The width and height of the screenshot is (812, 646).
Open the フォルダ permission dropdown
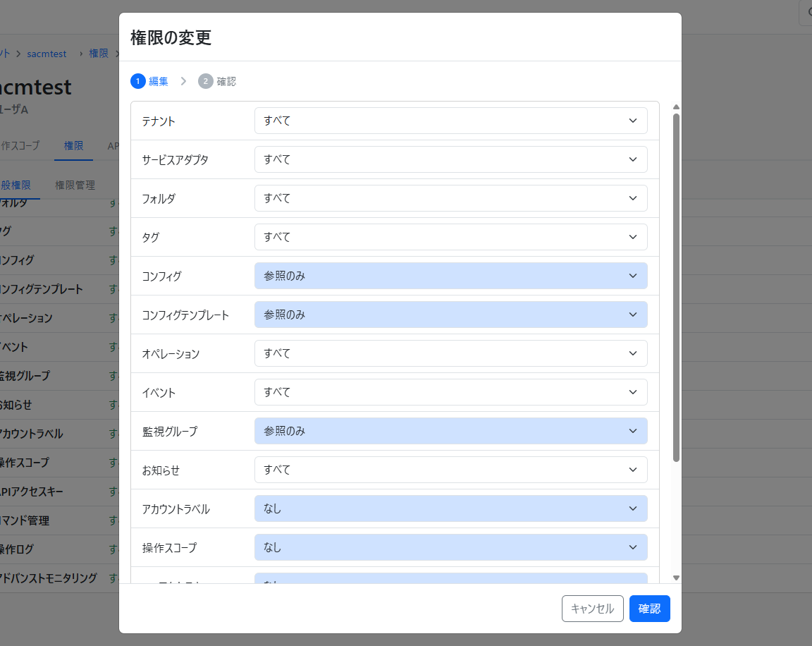tap(450, 198)
